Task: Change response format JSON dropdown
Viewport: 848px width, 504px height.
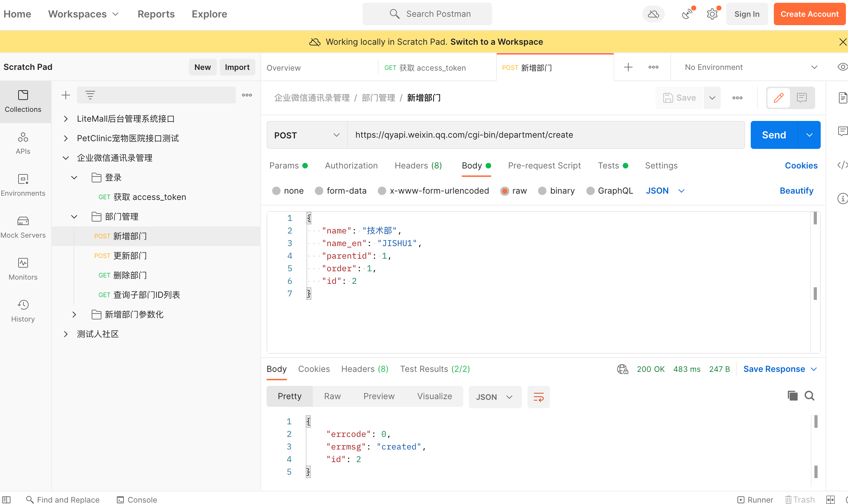Action: pyautogui.click(x=495, y=397)
